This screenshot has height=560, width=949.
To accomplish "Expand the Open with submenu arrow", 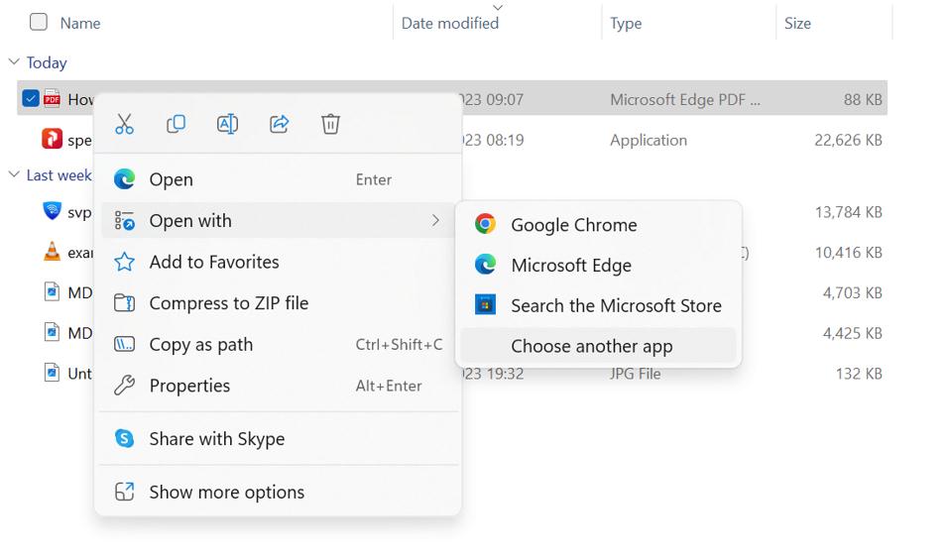I will click(435, 221).
